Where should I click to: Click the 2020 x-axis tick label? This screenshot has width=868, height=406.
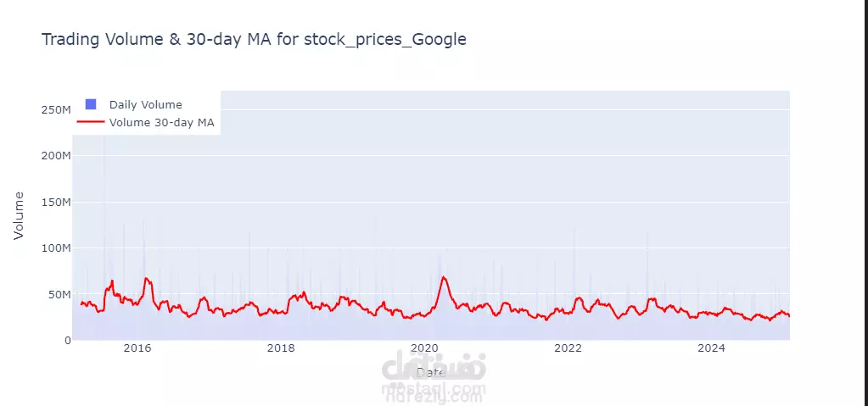pos(424,348)
